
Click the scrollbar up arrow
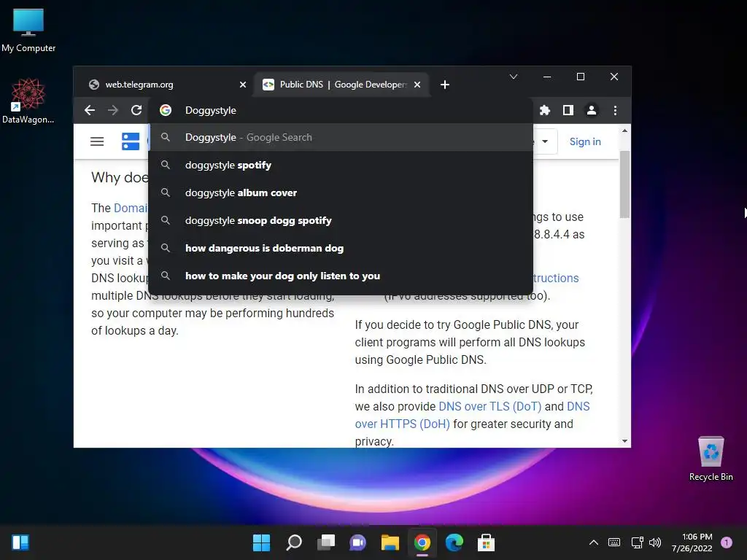pos(624,131)
